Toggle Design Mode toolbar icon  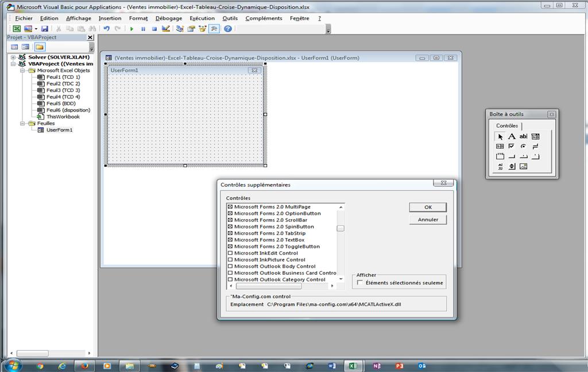click(166, 29)
